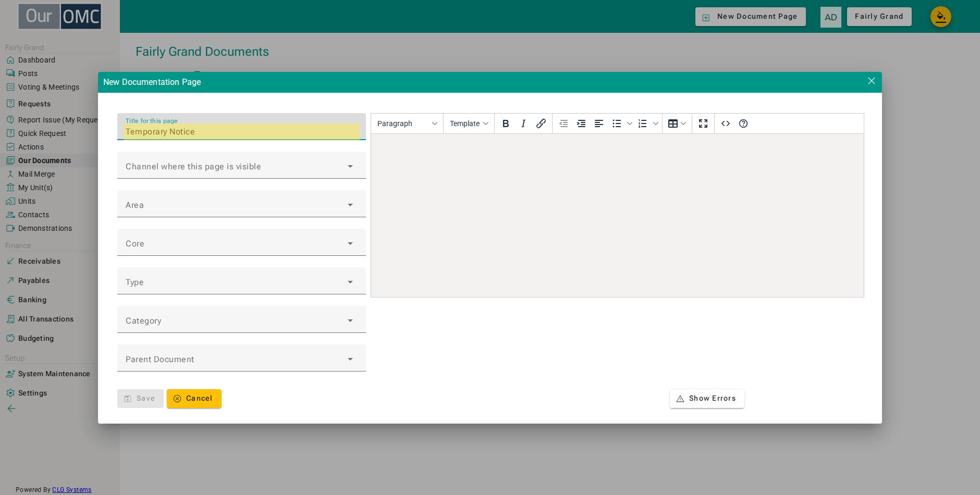Open Settings in the sidebar
The height and width of the screenshot is (495, 980).
click(x=32, y=393)
